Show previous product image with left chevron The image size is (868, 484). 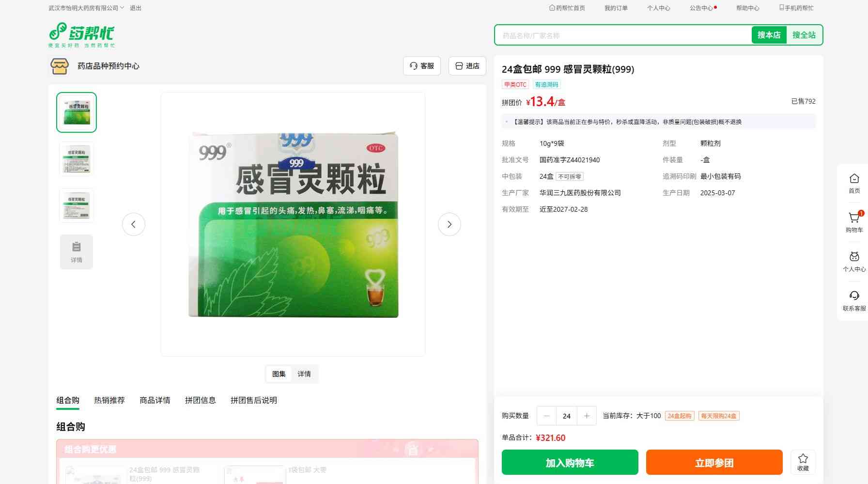[134, 224]
